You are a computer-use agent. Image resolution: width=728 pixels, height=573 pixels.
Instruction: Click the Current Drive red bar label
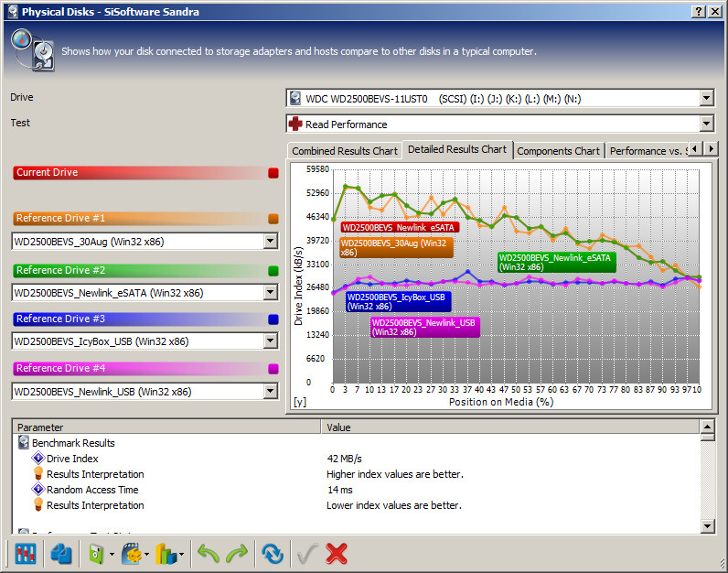pyautogui.click(x=139, y=172)
